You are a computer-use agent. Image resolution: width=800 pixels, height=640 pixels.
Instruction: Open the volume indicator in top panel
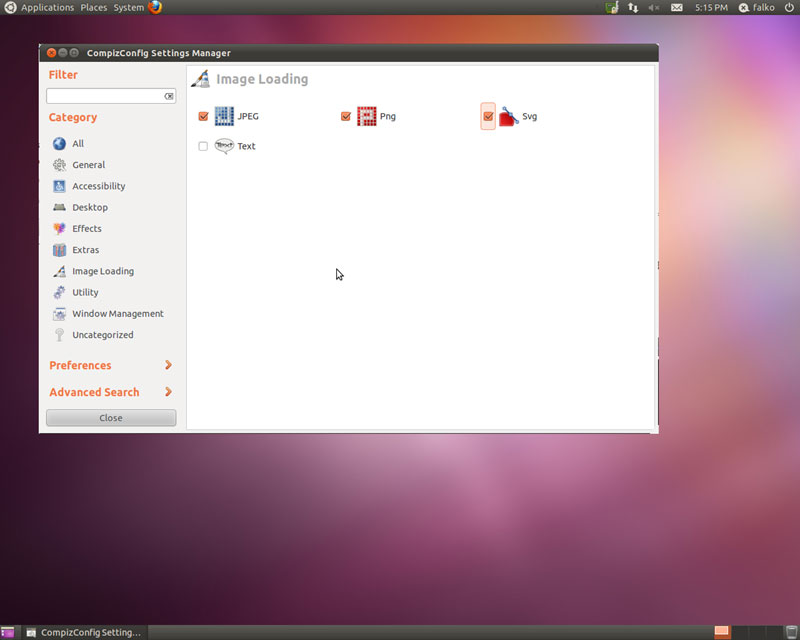(654, 7)
